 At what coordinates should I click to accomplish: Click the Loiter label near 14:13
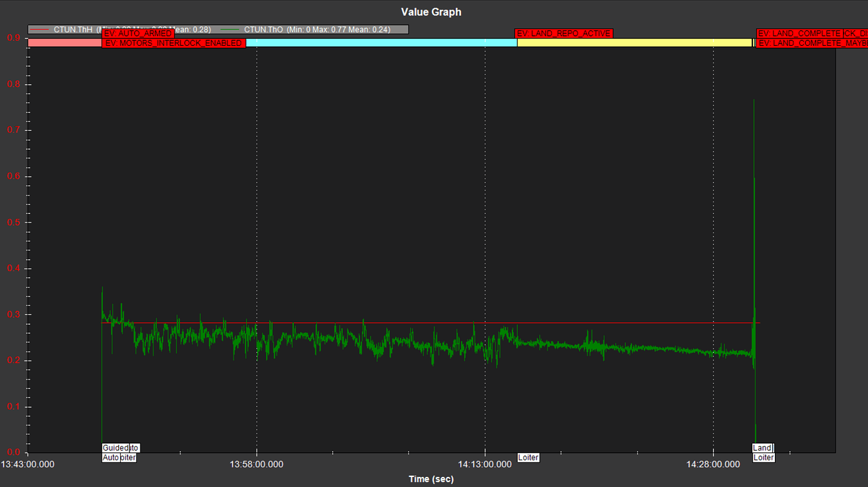(x=528, y=457)
